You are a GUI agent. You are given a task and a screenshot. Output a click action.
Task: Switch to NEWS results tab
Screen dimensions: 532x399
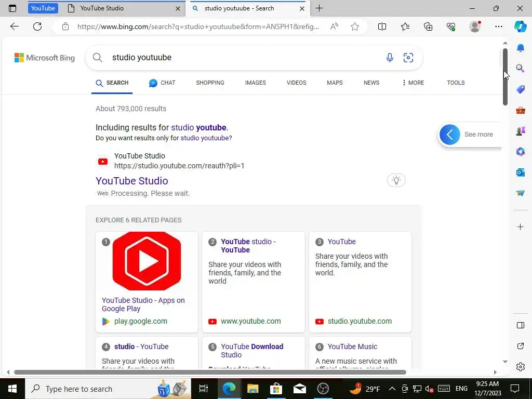coord(371,83)
